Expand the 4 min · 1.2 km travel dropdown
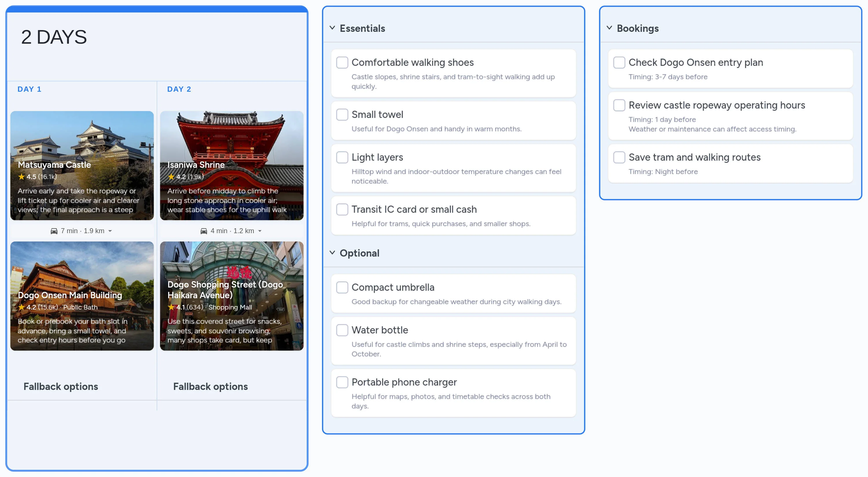868x477 pixels. coord(260,231)
